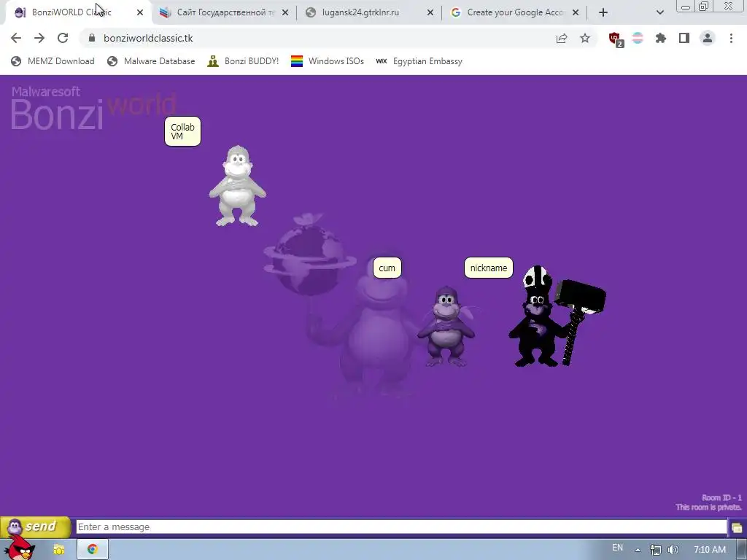
Task: Switch to Create your Google Account tab
Action: point(516,12)
